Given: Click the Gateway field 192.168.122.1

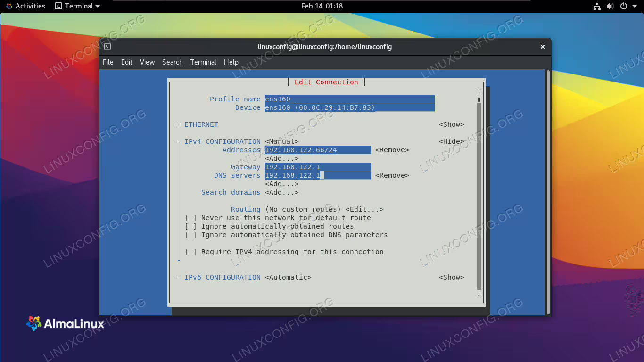Looking at the screenshot, I should (318, 167).
